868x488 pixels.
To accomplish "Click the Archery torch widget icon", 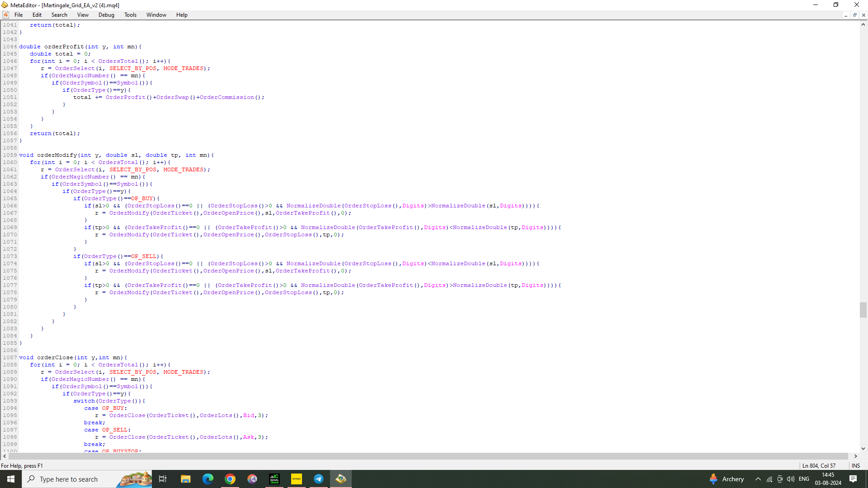I will (713, 479).
